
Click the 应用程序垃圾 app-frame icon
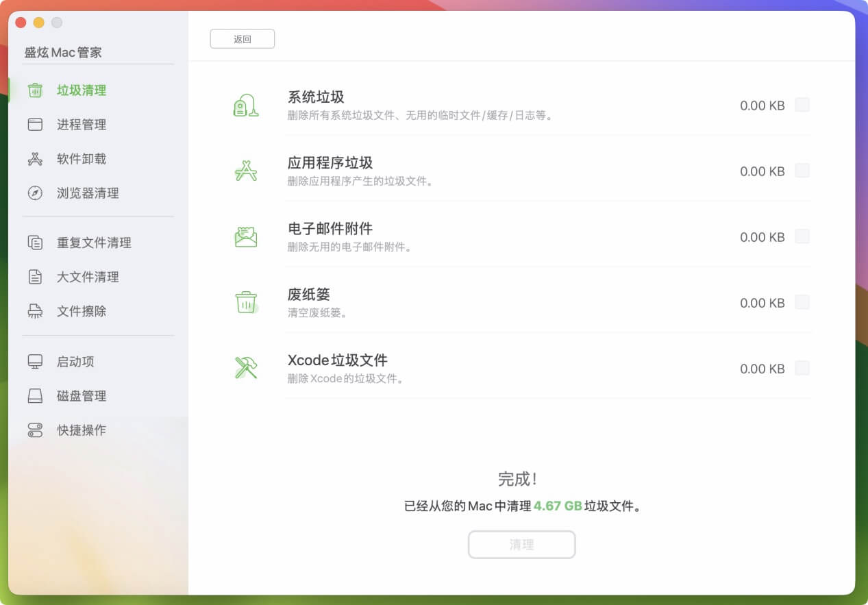point(246,171)
